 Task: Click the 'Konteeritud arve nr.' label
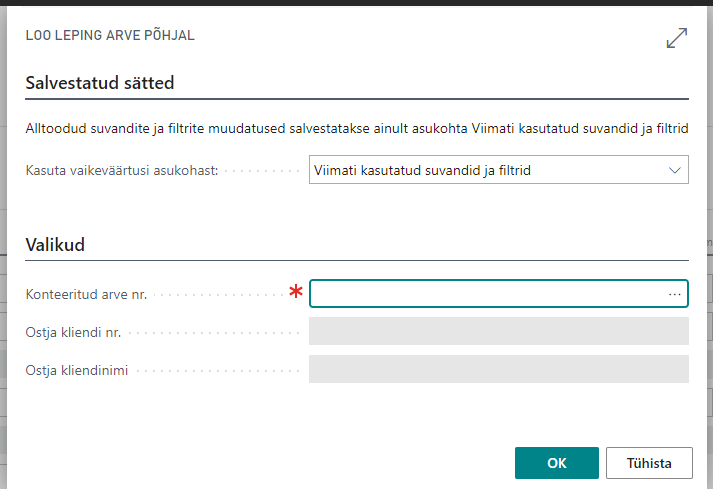click(86, 294)
